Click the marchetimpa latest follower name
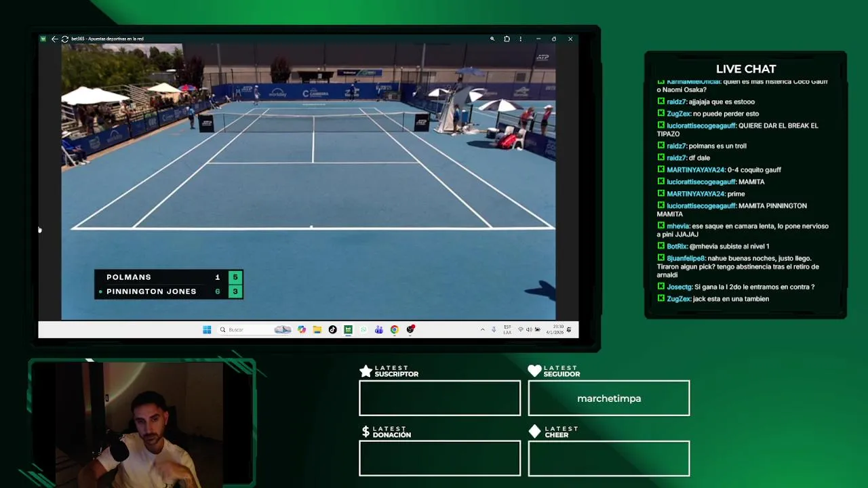868x488 pixels. click(609, 399)
